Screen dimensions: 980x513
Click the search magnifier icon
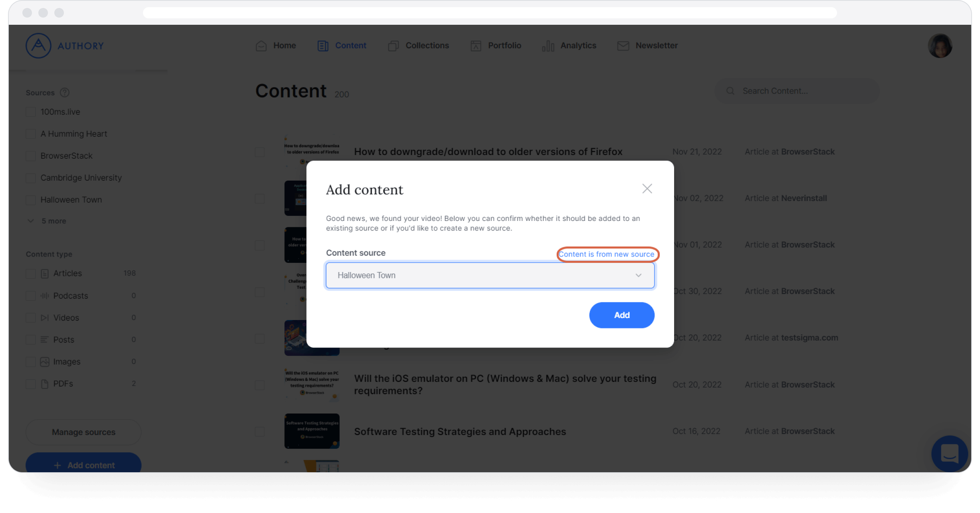pos(730,91)
